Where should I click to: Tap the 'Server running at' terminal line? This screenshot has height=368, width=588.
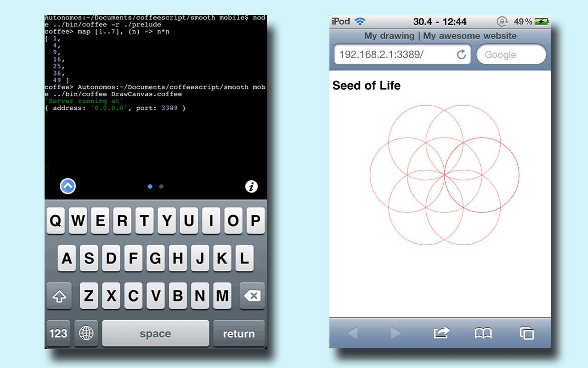tap(84, 101)
